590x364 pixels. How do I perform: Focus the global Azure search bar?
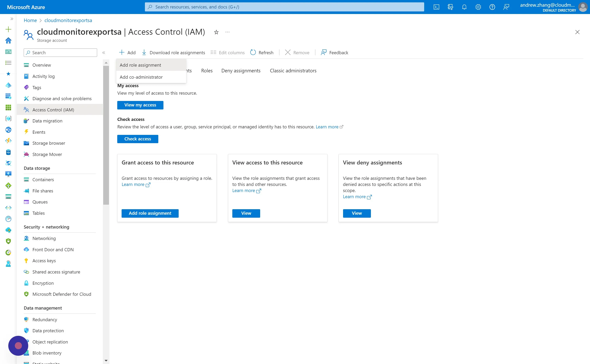284,7
